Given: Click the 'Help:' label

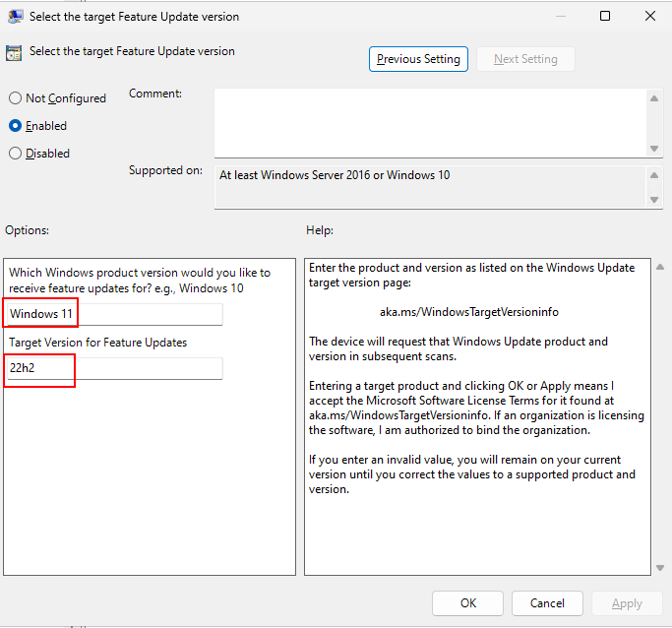Looking at the screenshot, I should pyautogui.click(x=320, y=230).
